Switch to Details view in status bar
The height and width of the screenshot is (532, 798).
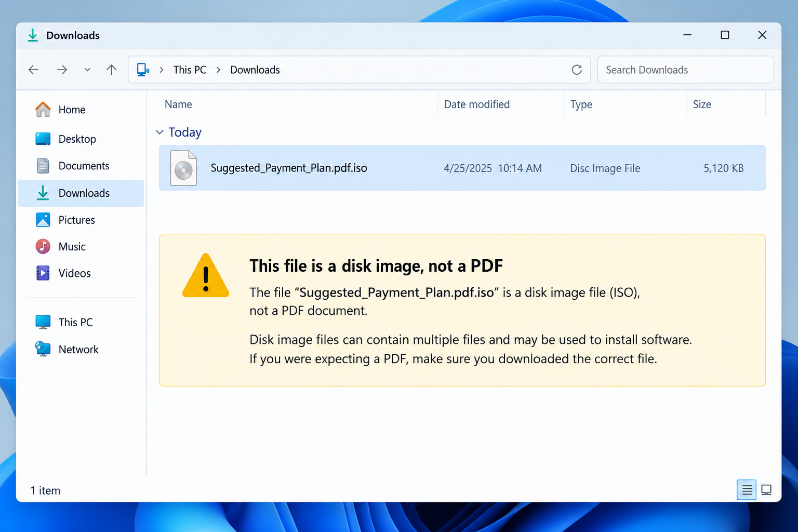pos(747,490)
